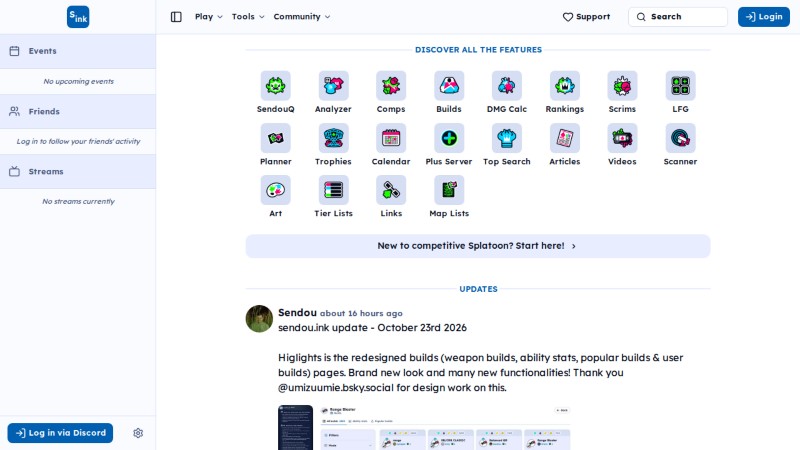The height and width of the screenshot is (450, 800).
Task: Click the Login button
Action: tap(764, 17)
